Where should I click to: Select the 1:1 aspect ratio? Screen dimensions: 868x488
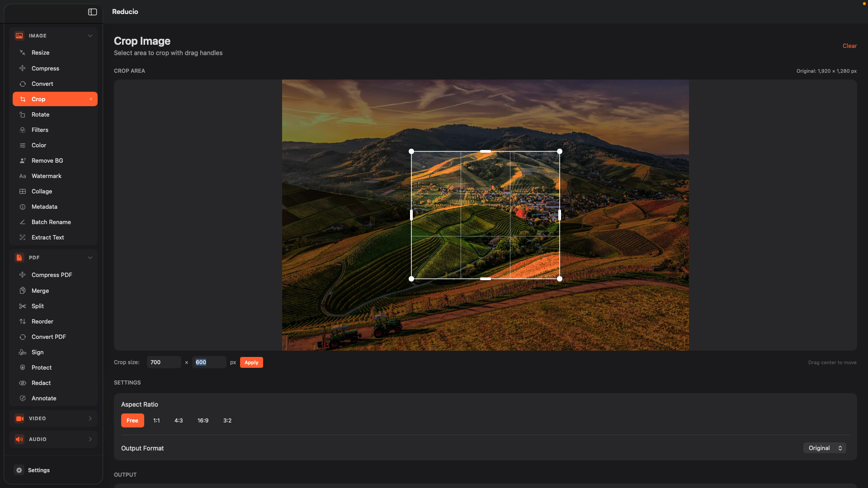156,420
